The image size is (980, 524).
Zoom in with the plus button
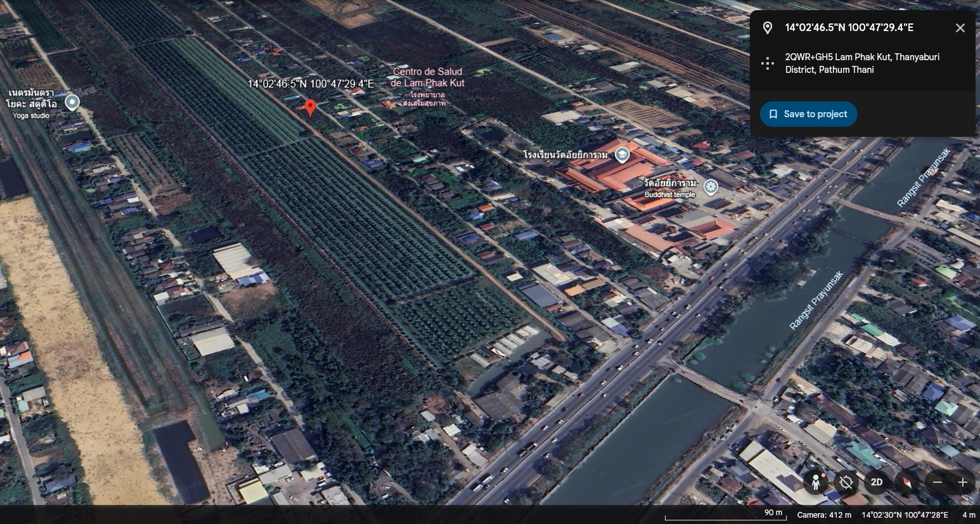coord(962,483)
